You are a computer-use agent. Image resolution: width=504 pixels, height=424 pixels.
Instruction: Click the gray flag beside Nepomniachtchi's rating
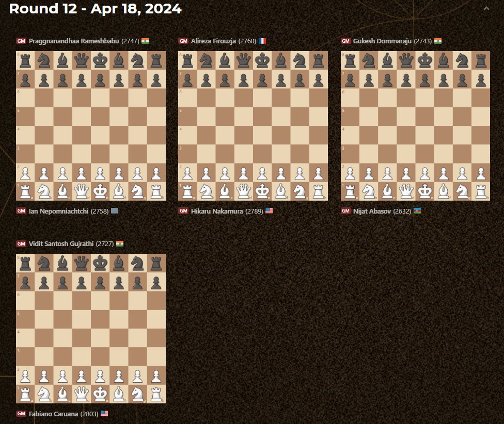click(x=115, y=211)
